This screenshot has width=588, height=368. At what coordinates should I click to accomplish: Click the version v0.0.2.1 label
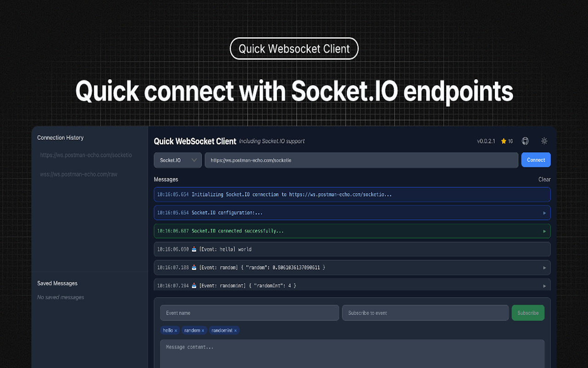point(486,141)
